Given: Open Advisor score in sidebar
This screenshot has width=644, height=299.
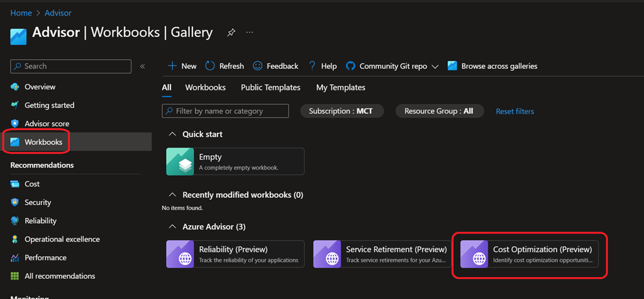Looking at the screenshot, I should tap(47, 124).
